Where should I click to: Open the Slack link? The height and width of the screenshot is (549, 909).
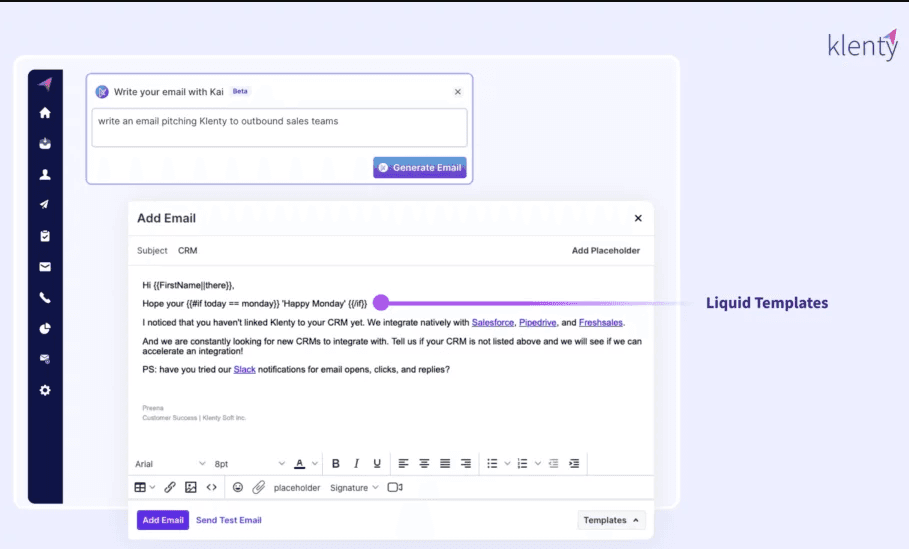point(245,369)
